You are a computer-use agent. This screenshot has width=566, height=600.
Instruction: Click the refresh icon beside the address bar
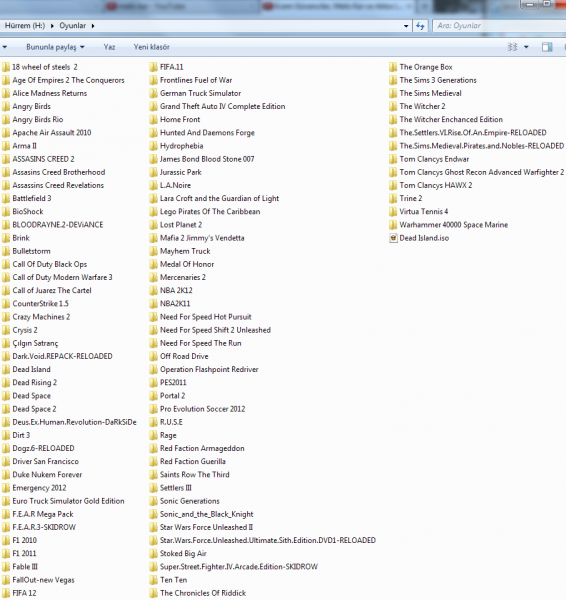[x=420, y=26]
